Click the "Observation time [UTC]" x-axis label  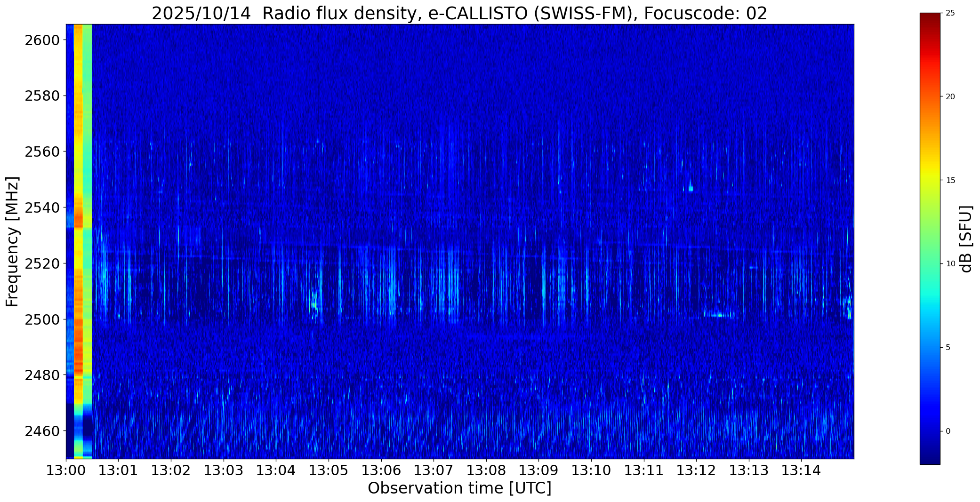coord(459,488)
